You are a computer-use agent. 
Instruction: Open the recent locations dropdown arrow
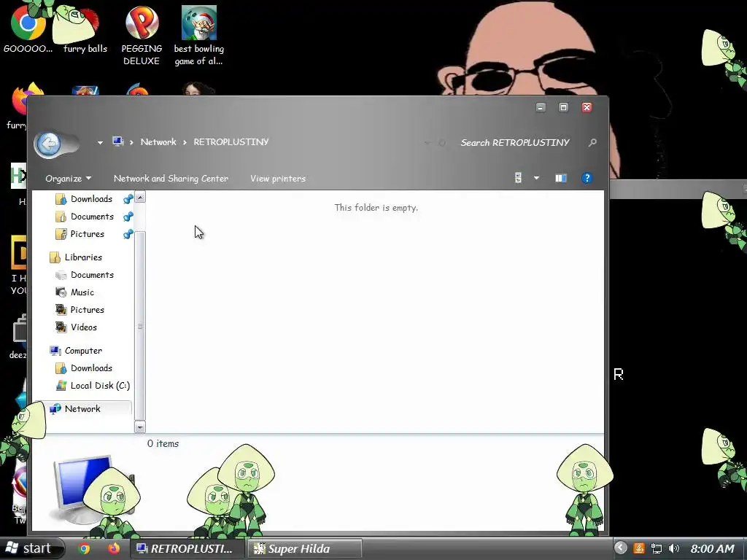pos(100,142)
